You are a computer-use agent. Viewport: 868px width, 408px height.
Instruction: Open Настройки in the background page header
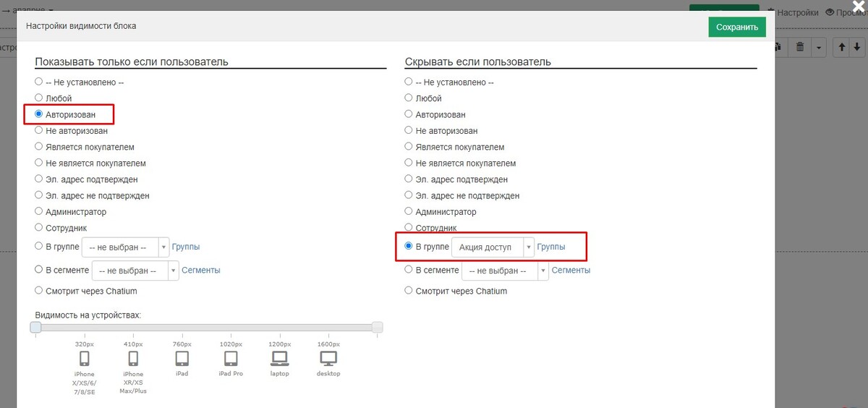[793, 12]
